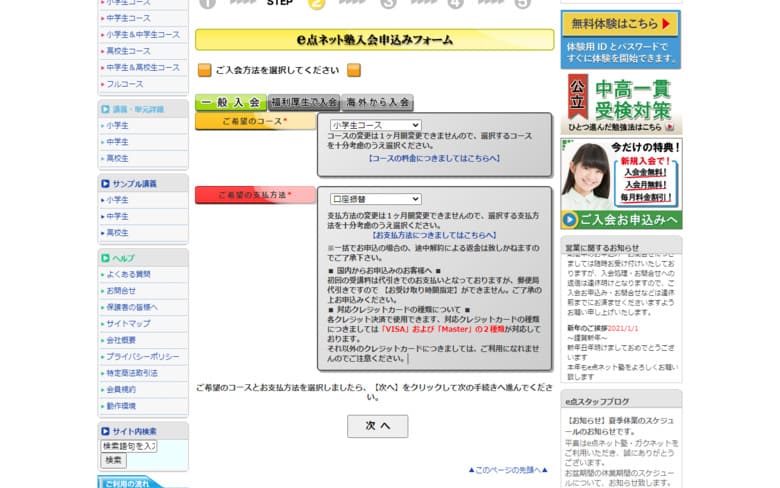Click the 検索 search button
The height and width of the screenshot is (488, 780).
pos(113,460)
